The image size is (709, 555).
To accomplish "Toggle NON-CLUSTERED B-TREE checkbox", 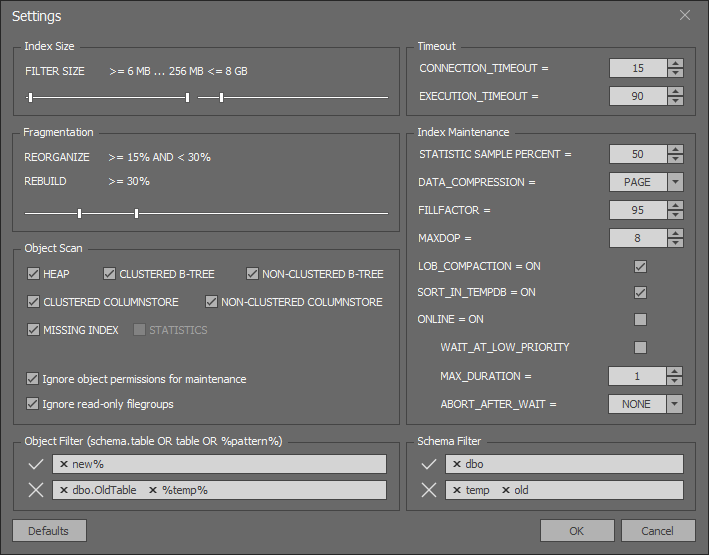I will tap(252, 274).
